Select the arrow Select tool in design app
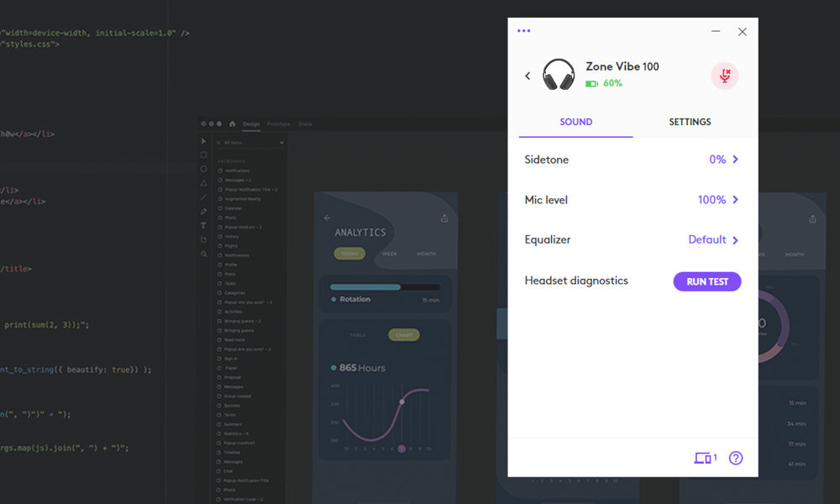 (203, 141)
